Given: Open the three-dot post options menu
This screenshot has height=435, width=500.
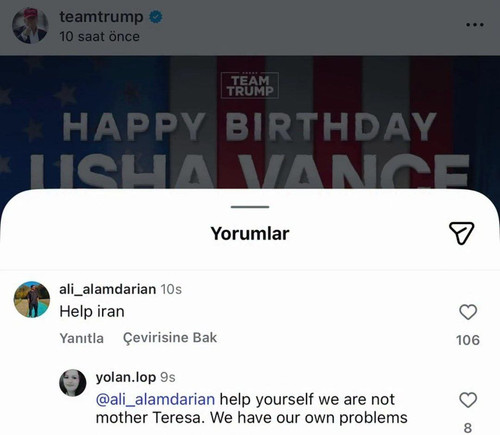Looking at the screenshot, I should (x=475, y=25).
